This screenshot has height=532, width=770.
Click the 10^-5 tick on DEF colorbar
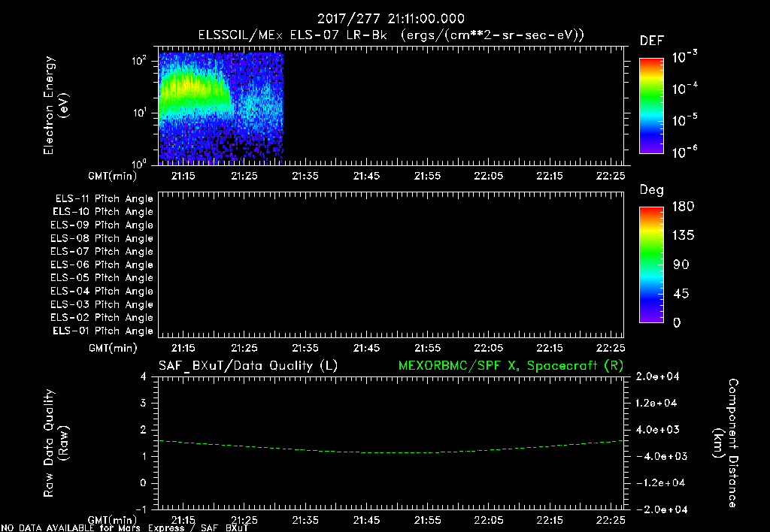point(684,120)
